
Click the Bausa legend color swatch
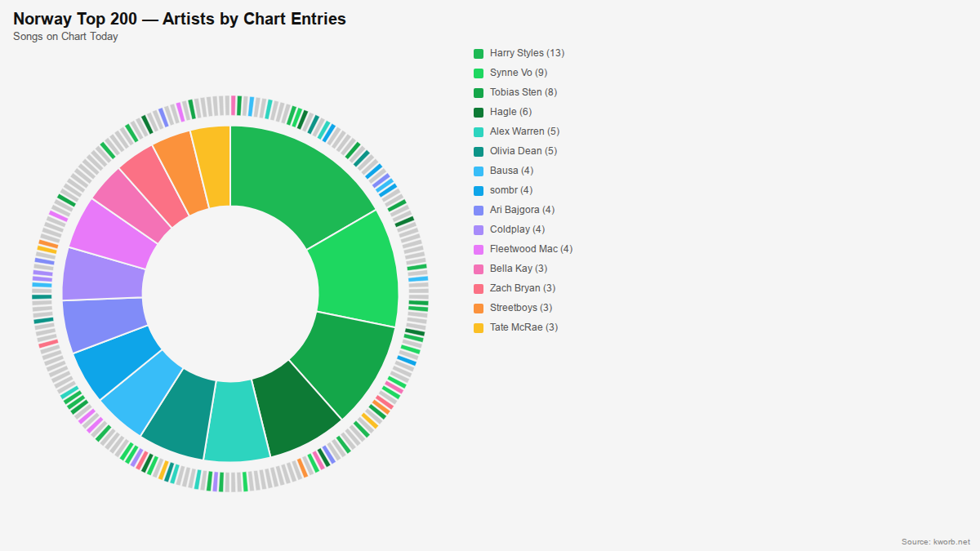pyautogui.click(x=479, y=171)
